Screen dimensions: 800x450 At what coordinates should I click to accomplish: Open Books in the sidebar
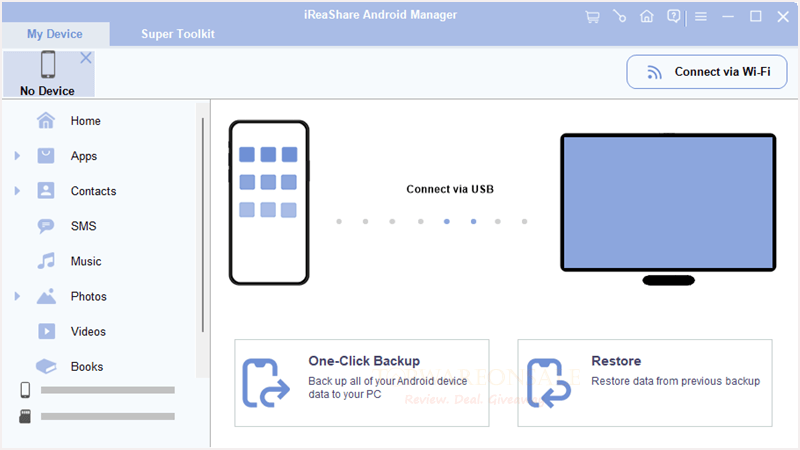[87, 367]
